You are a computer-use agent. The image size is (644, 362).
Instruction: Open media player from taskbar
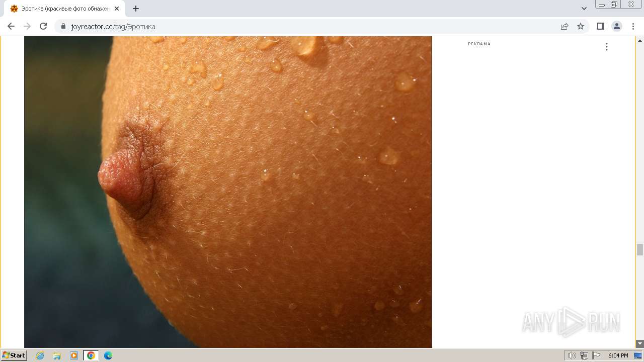coord(74,355)
